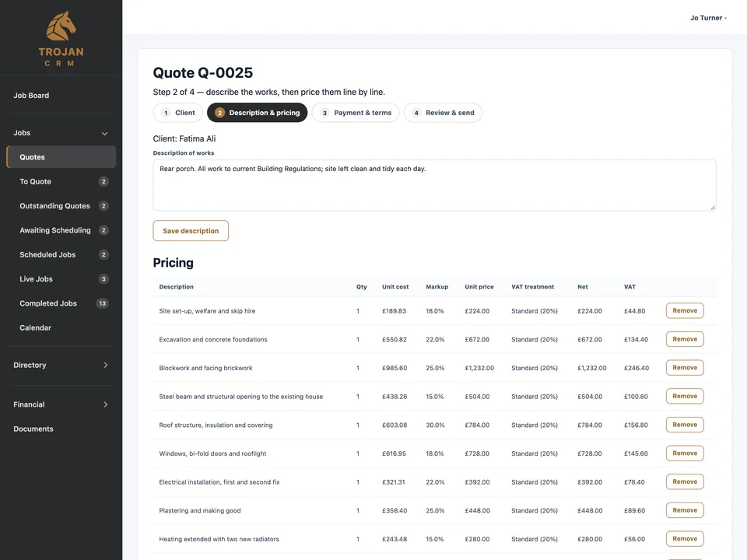Select Quotes in the sidebar
The height and width of the screenshot is (560, 747).
tap(61, 157)
